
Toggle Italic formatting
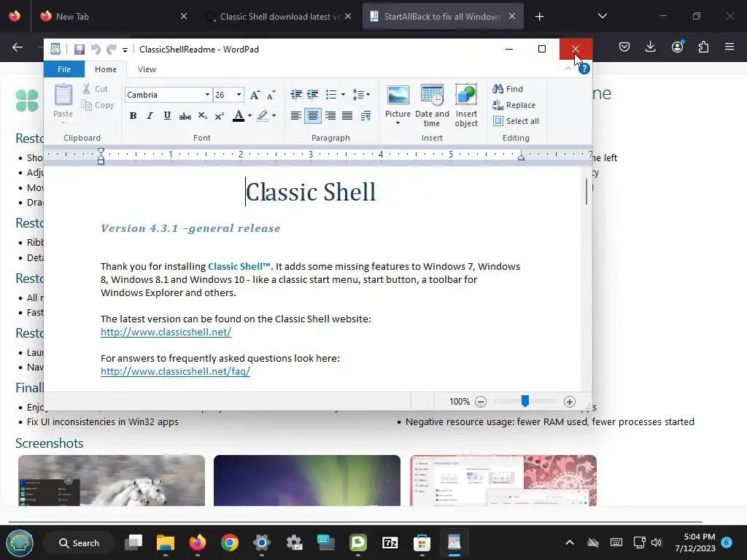(x=150, y=115)
